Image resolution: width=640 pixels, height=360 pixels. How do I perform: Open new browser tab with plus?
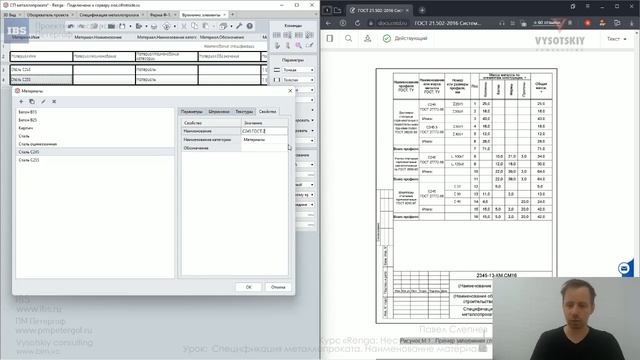[422, 10]
